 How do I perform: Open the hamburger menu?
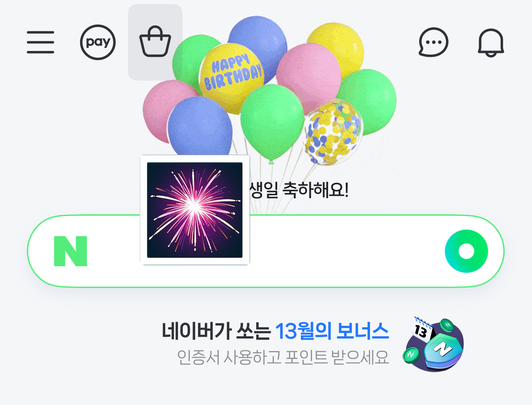41,42
